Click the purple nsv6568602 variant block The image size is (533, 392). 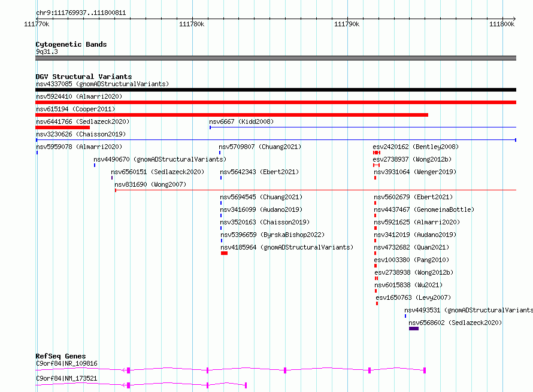click(414, 329)
